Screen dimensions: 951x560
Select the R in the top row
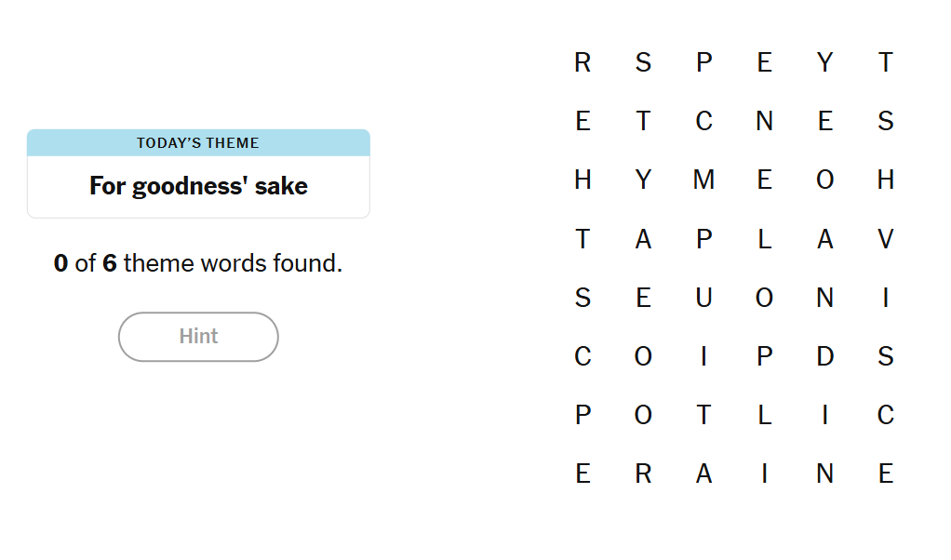pyautogui.click(x=583, y=62)
